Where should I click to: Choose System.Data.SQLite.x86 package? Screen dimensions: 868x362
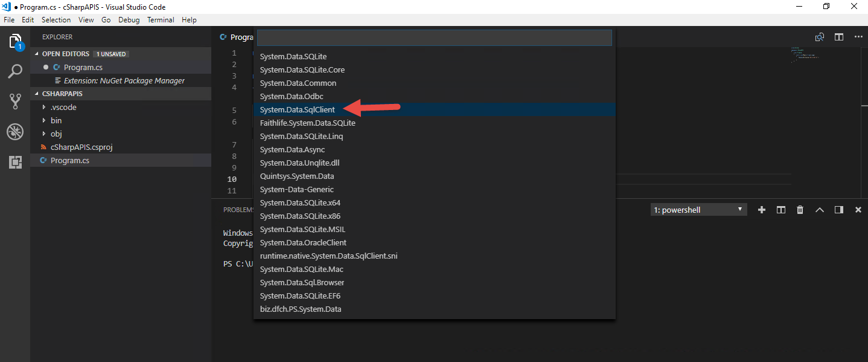click(x=435, y=216)
